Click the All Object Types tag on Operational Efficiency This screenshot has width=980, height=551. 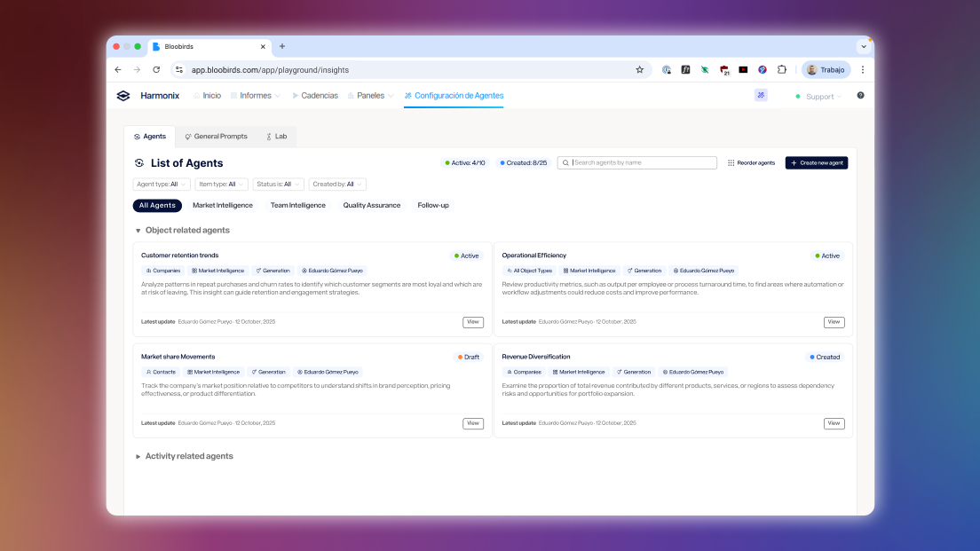pyautogui.click(x=529, y=272)
